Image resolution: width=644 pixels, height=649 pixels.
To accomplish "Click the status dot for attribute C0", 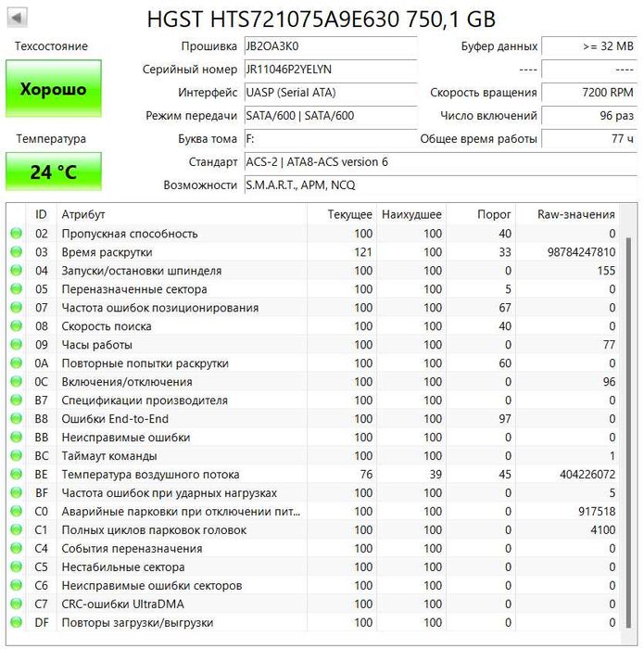I will tap(16, 511).
